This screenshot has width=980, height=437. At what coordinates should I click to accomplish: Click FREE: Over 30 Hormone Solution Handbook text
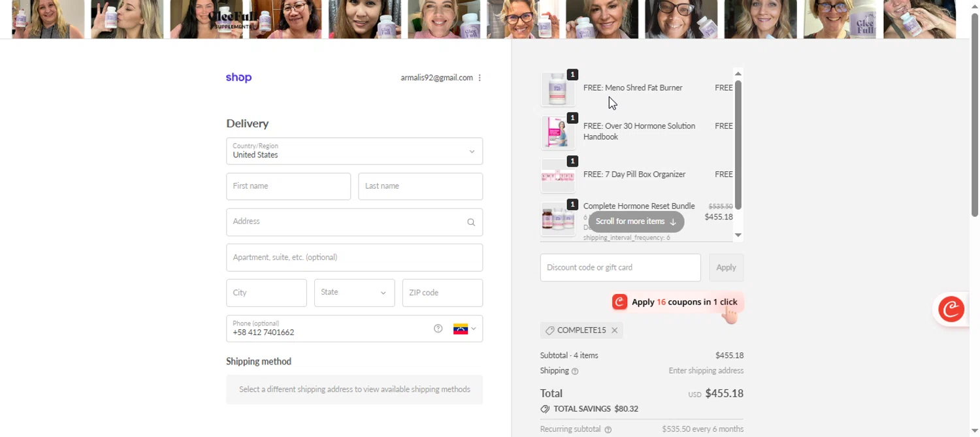(x=639, y=131)
